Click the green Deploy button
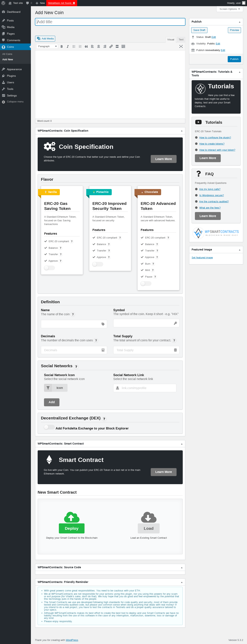This screenshot has height=644, width=247. coord(72,528)
